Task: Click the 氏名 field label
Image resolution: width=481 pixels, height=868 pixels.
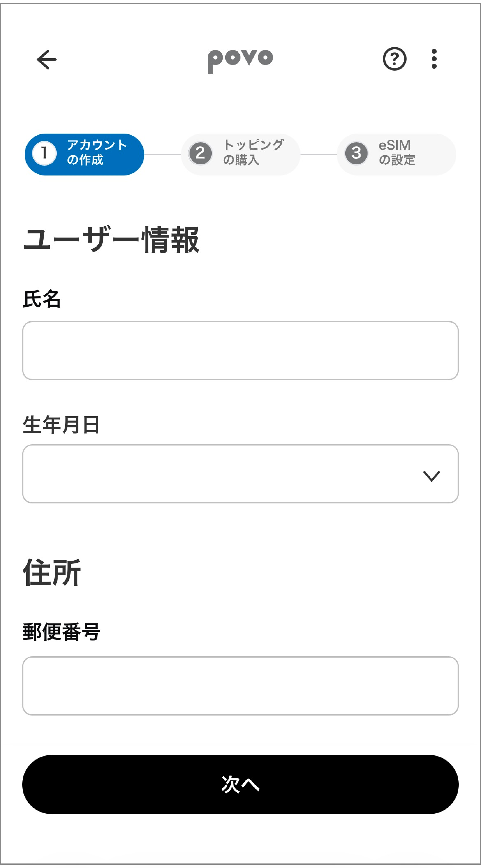Action: [x=42, y=299]
